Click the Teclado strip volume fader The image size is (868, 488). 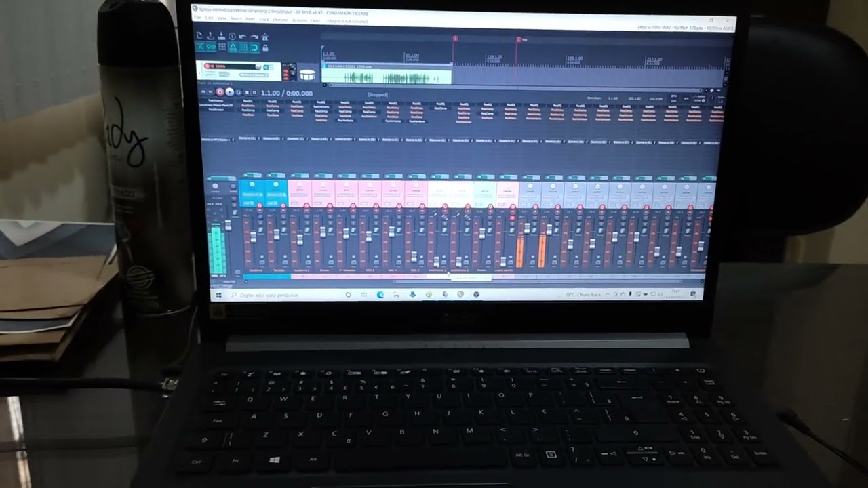tap(277, 235)
